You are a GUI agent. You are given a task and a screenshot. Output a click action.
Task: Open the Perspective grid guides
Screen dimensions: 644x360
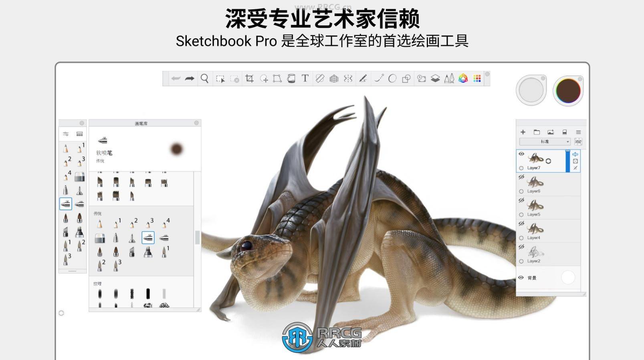click(x=334, y=78)
